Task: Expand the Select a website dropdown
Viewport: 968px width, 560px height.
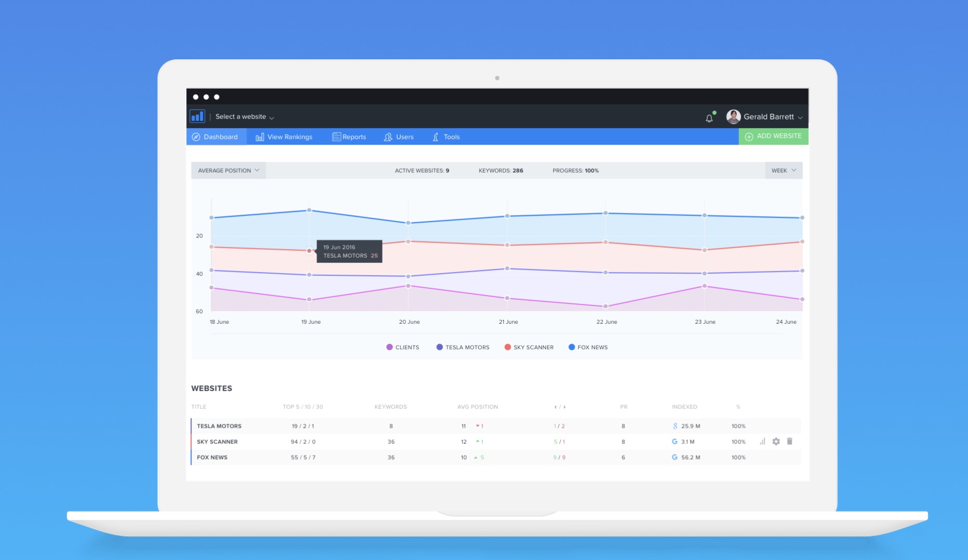Action: pos(245,117)
